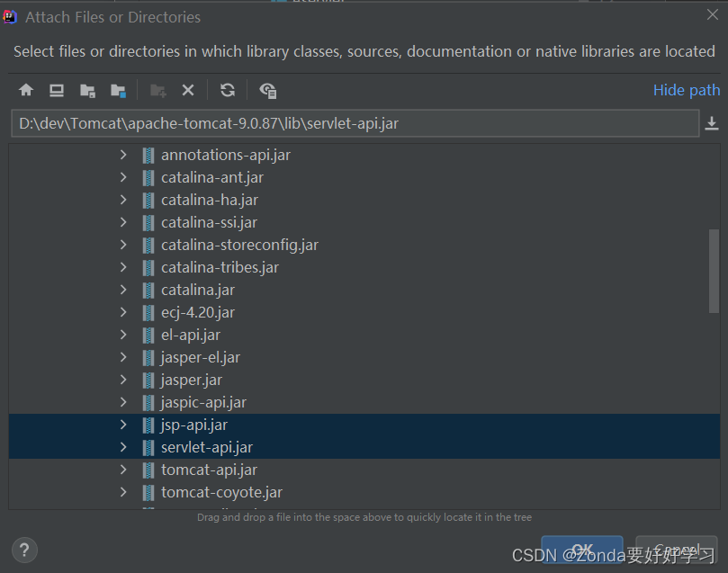Toggle Show Hidden Files and Directories
Screen dimensions: 728x573
coord(268,91)
